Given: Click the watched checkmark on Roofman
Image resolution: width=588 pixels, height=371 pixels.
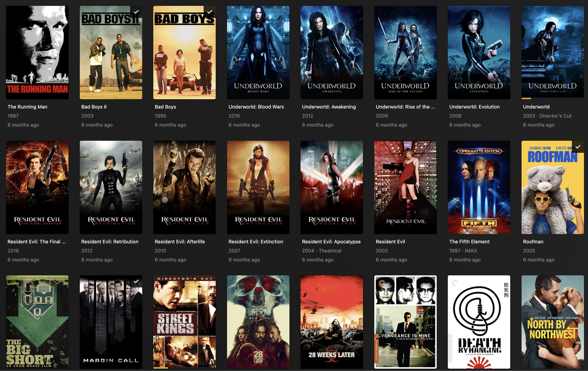Looking at the screenshot, I should [x=578, y=147].
